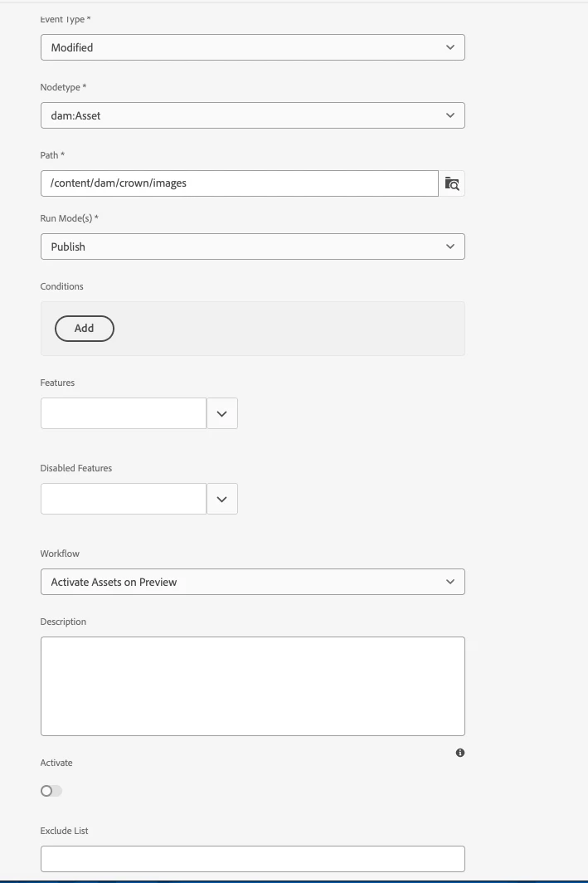
Task: Open the Workflow dropdown Activate Assets on Preview
Action: tap(253, 582)
